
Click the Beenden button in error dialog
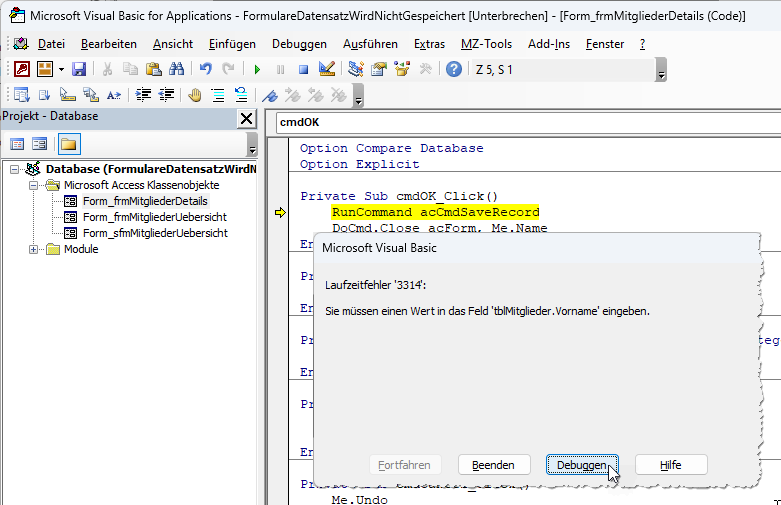coord(493,465)
